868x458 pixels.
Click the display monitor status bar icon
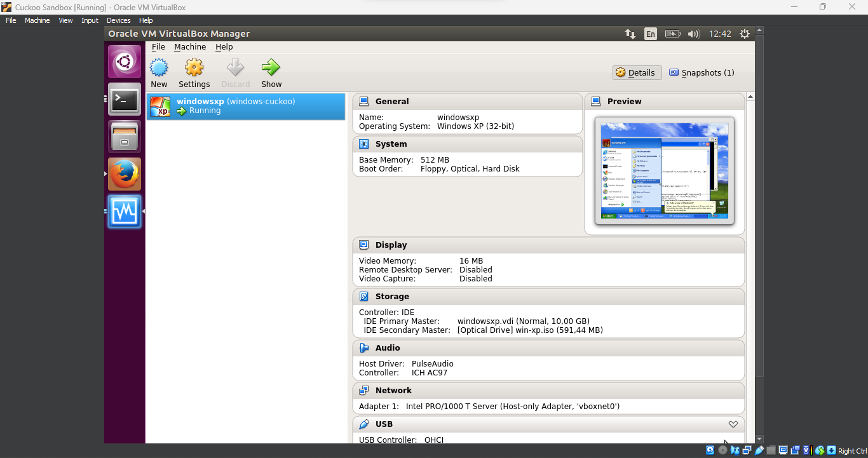tap(783, 450)
